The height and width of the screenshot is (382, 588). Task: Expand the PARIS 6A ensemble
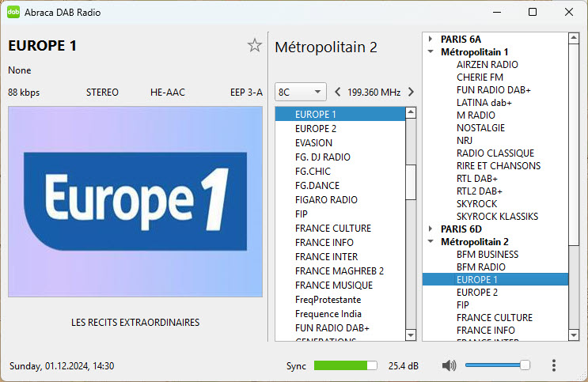point(431,39)
